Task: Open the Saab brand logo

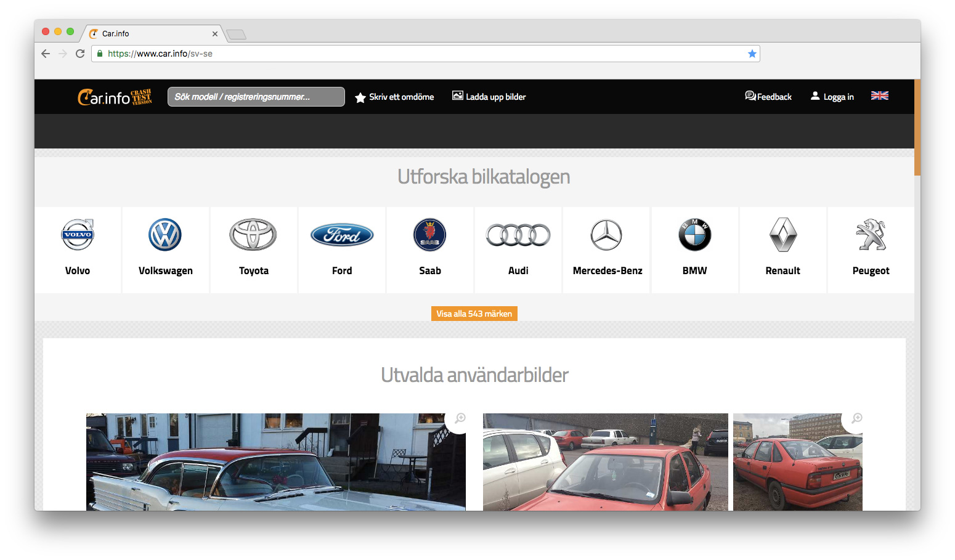Action: (x=430, y=235)
